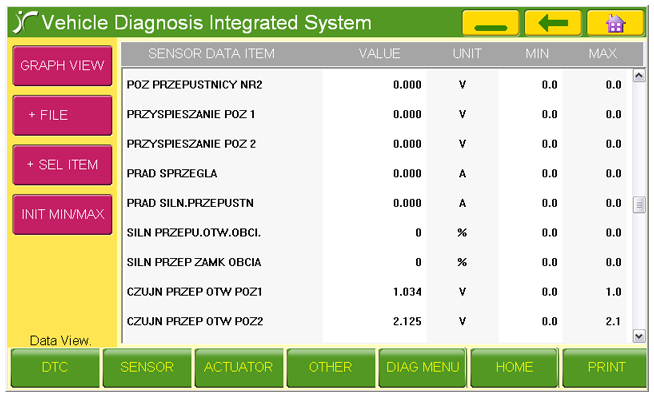Click the MIN column header

click(x=537, y=53)
